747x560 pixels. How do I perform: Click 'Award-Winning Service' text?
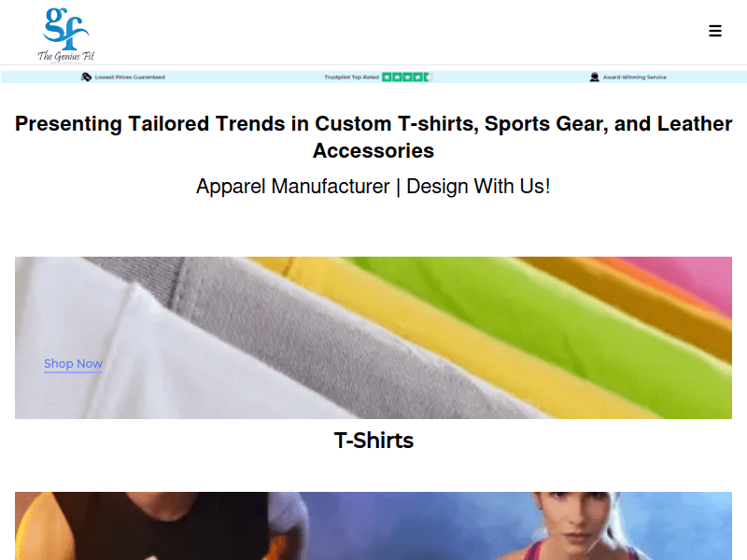(635, 77)
